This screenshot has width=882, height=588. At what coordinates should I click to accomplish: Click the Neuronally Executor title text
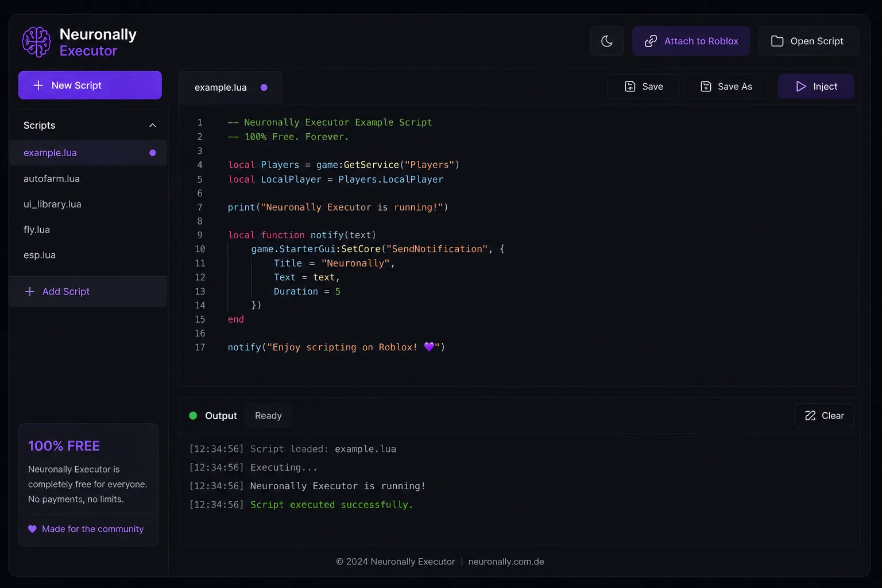[98, 42]
